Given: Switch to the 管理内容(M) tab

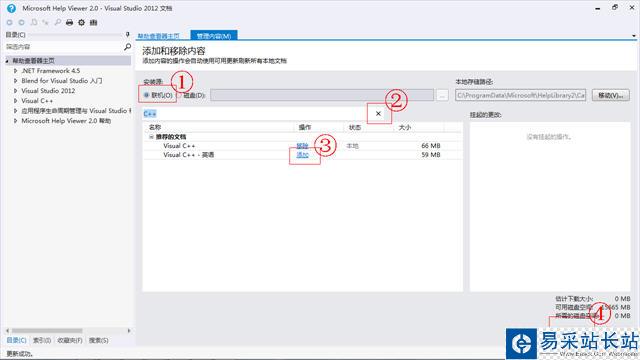Looking at the screenshot, I should [x=214, y=36].
